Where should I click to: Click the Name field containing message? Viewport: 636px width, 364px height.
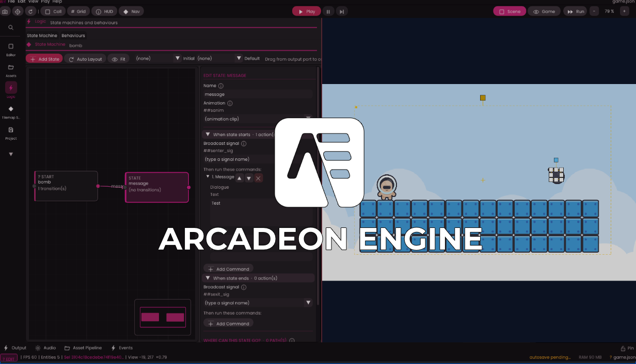coord(258,94)
